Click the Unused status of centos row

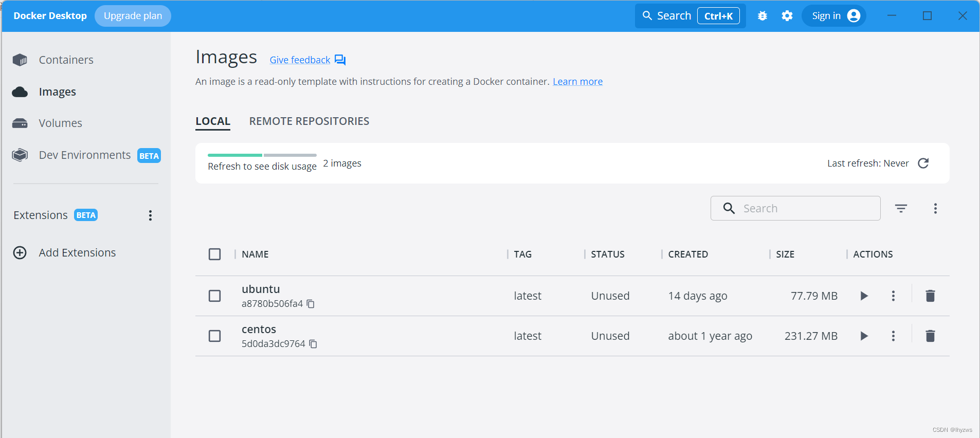tap(610, 336)
